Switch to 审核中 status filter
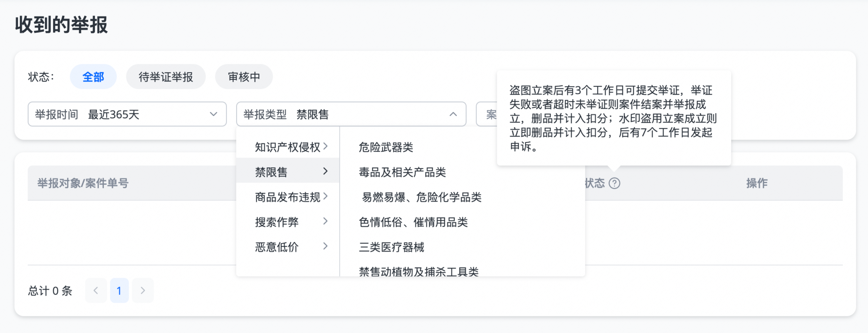Image resolution: width=868 pixels, height=333 pixels. coord(244,77)
